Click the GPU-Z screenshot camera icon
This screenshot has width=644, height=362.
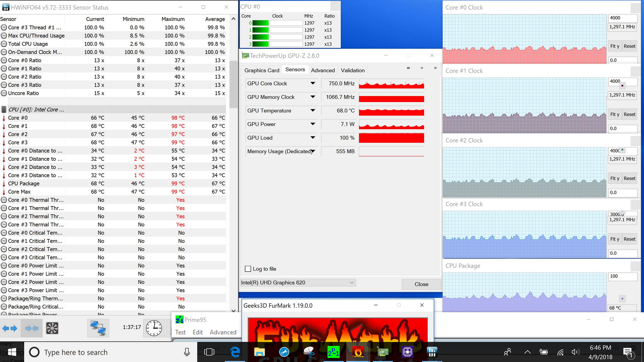[408, 68]
